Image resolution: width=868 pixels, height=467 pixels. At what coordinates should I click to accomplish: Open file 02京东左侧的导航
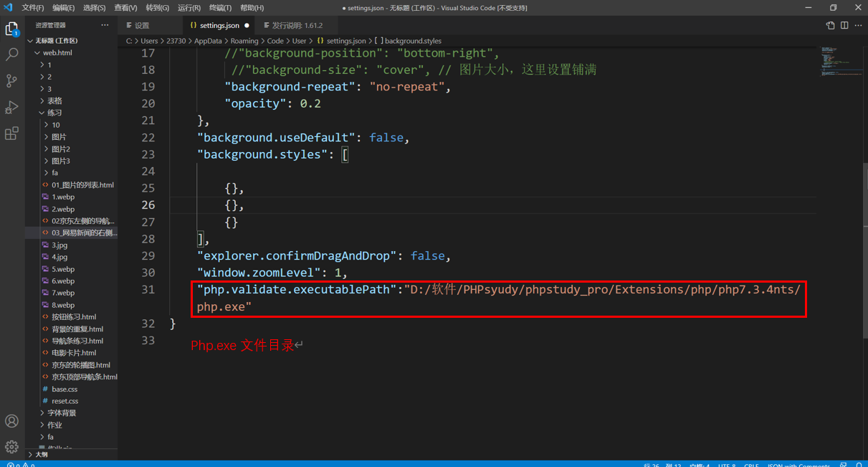click(71, 221)
